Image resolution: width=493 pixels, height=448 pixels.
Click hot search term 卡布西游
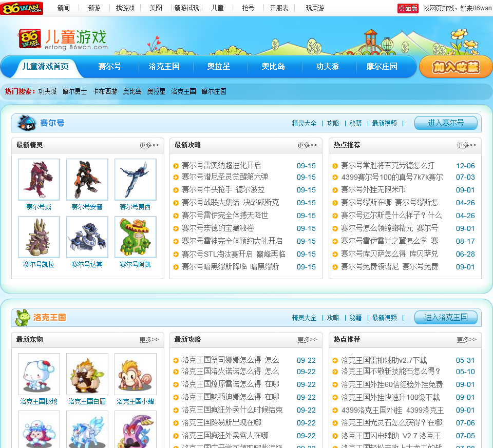click(105, 91)
